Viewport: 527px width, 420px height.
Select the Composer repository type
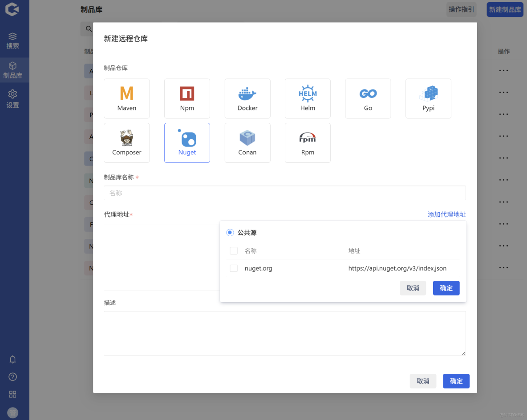pos(126,142)
